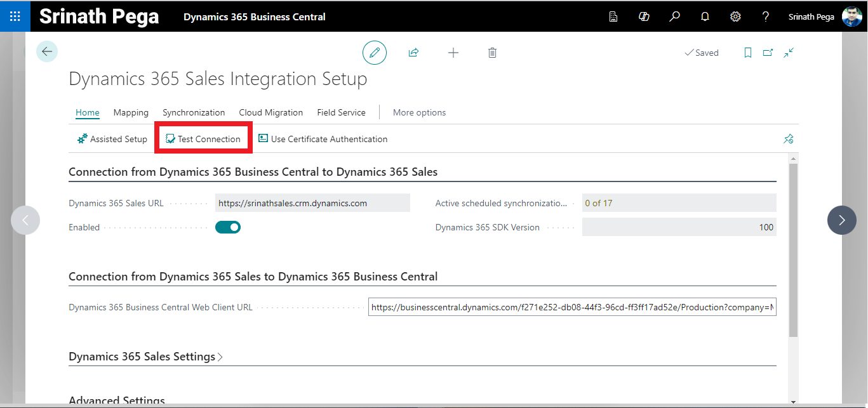Click the share icon
Viewport: 868px width, 408px height.
(413, 53)
